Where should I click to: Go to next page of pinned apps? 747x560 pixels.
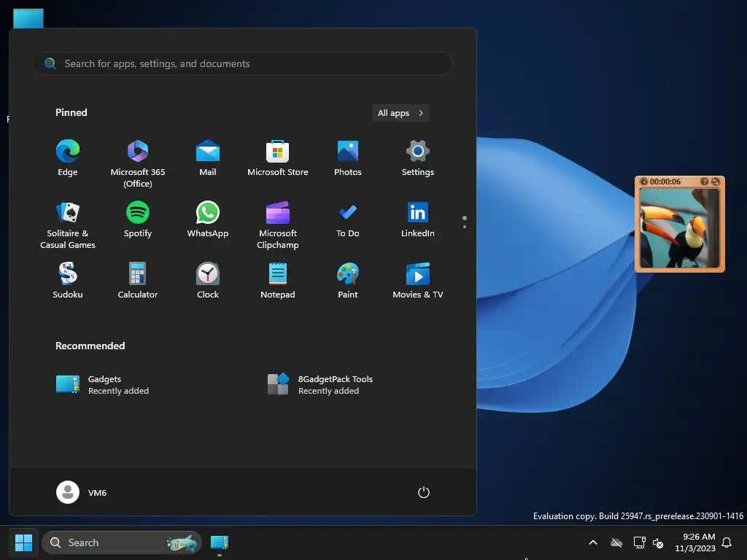465,227
